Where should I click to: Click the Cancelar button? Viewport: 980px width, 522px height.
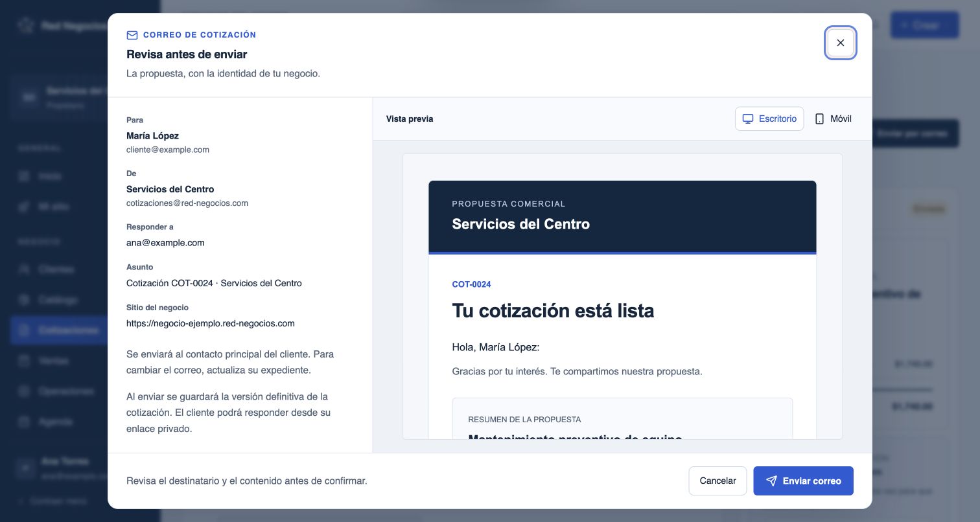coord(717,481)
